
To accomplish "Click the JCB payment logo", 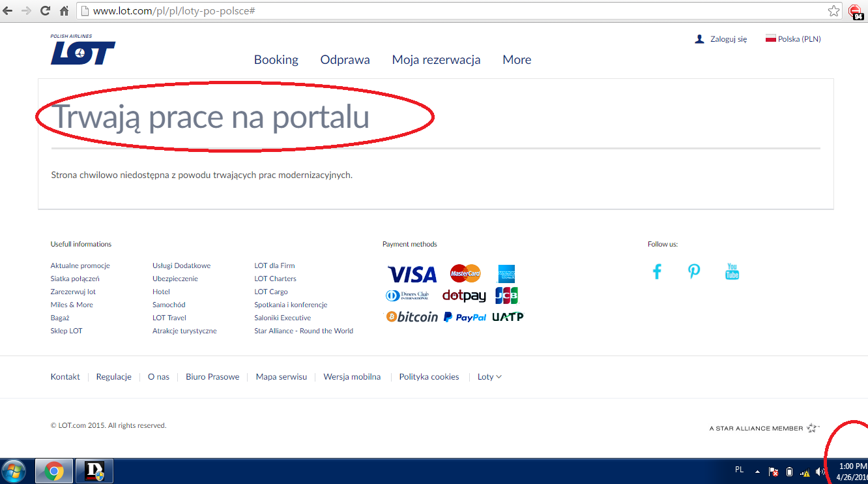I will click(x=506, y=295).
